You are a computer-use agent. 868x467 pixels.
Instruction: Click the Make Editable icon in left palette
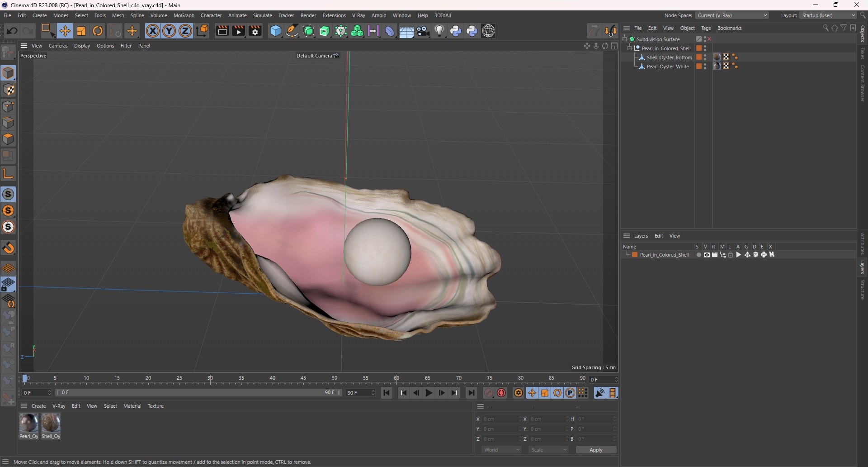pos(8,52)
